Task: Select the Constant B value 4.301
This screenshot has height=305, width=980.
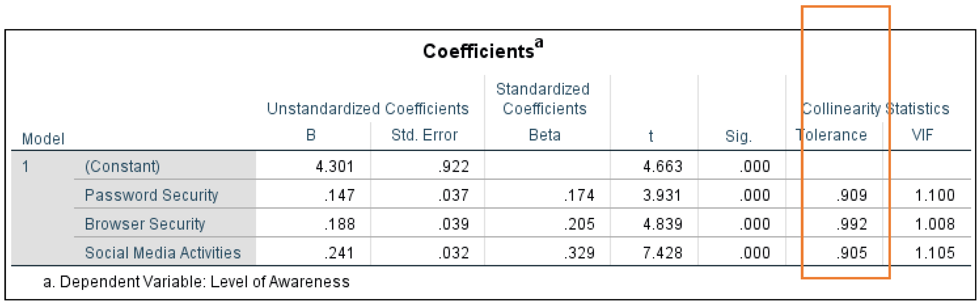Action: point(334,166)
